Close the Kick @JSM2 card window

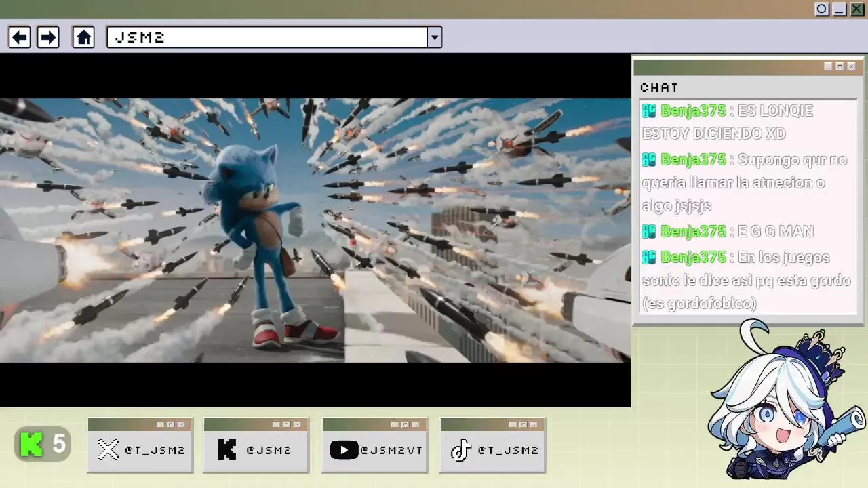[297, 424]
